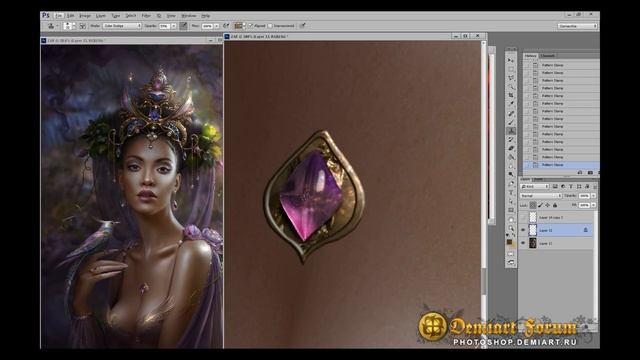Select the Brush tool in toolbox

[511, 122]
